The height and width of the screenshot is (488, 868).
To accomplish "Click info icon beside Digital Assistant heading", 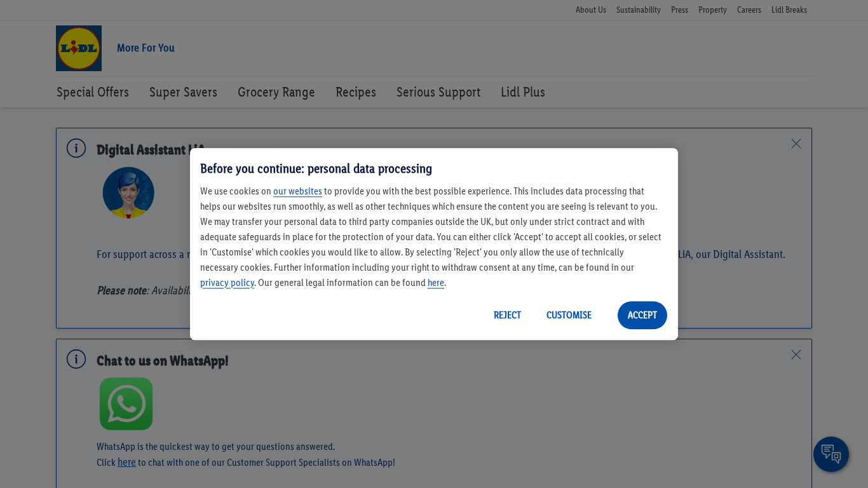I will click(x=76, y=148).
